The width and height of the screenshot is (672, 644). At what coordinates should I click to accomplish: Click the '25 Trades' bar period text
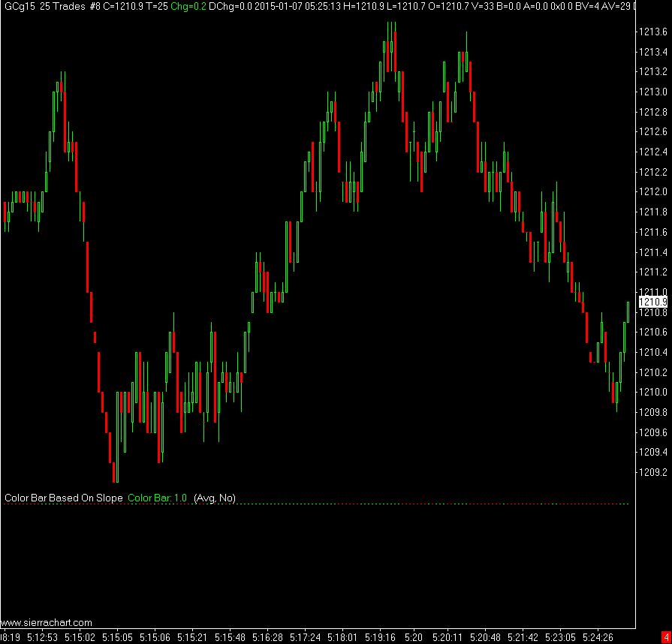tap(62, 7)
